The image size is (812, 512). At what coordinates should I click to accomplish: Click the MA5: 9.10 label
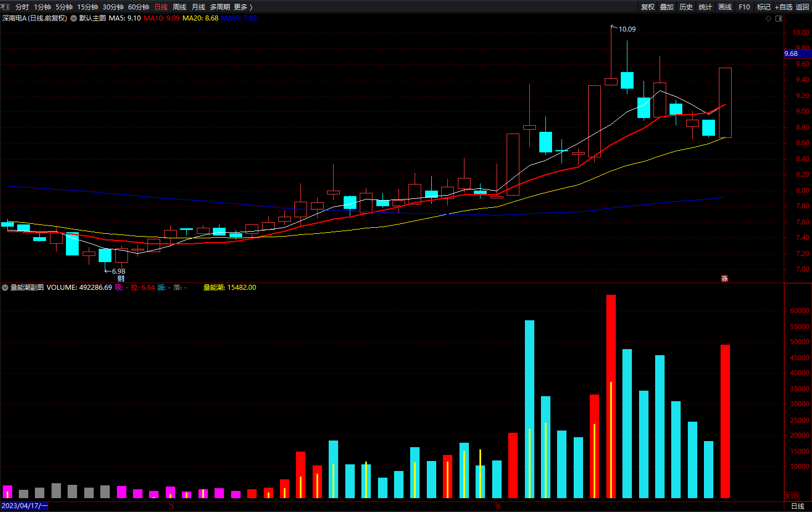tap(125, 18)
